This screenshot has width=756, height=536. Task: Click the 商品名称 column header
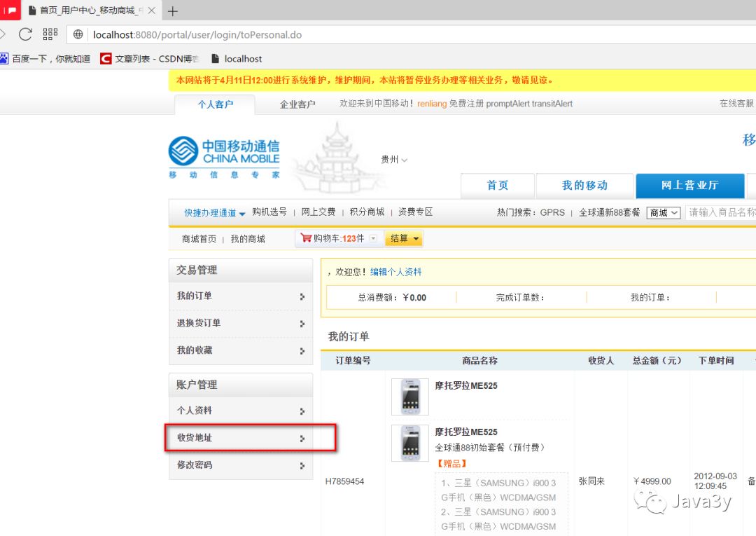point(479,360)
